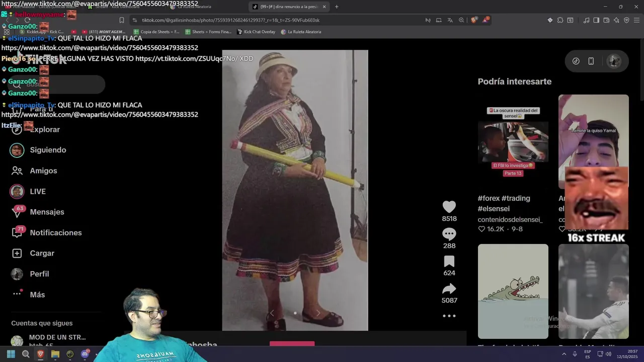Go to previous photo with left chevron
Screen dimensions: 644x362
click(272, 313)
